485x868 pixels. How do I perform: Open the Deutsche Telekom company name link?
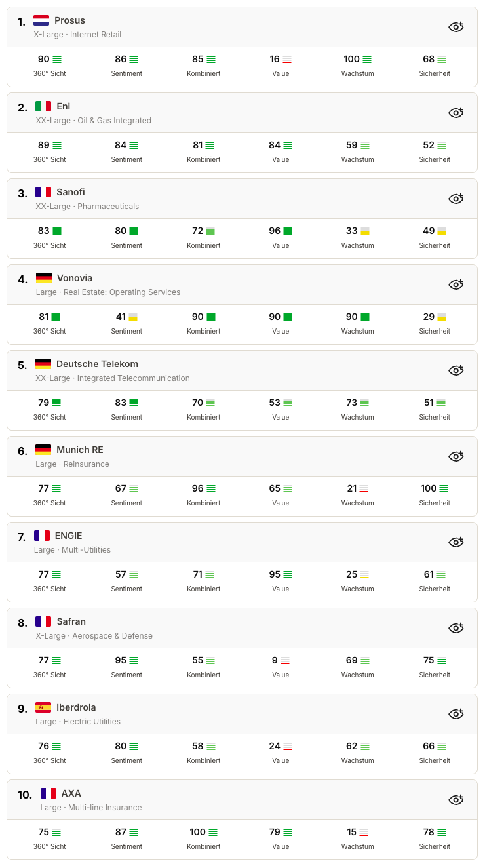coord(97,364)
